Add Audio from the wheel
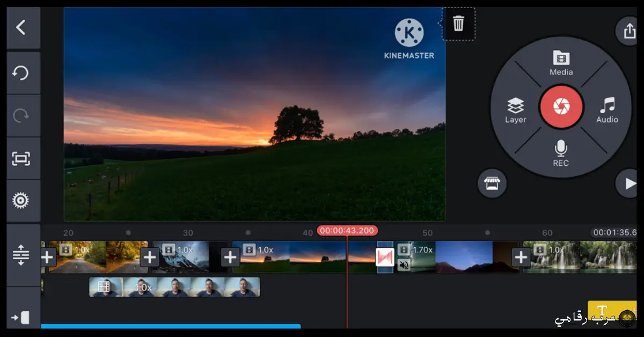 (607, 111)
